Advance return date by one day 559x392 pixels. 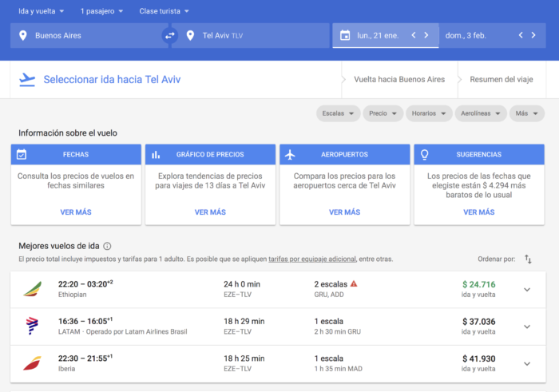click(534, 35)
